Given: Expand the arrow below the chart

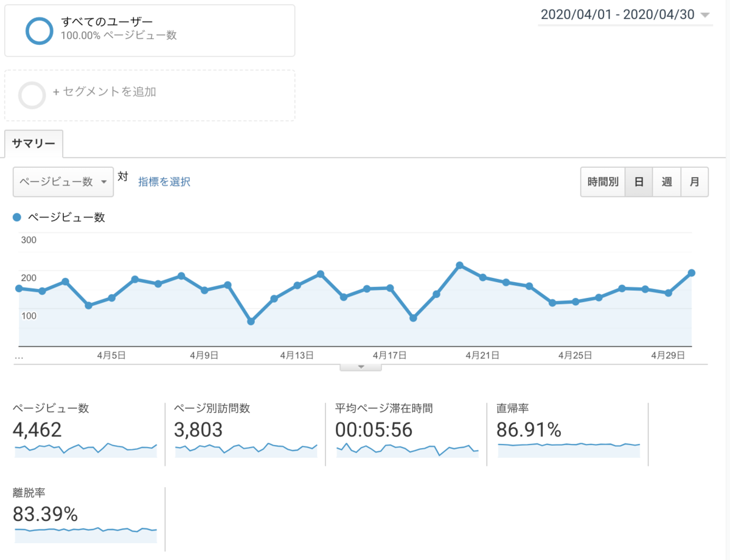Looking at the screenshot, I should [x=361, y=365].
